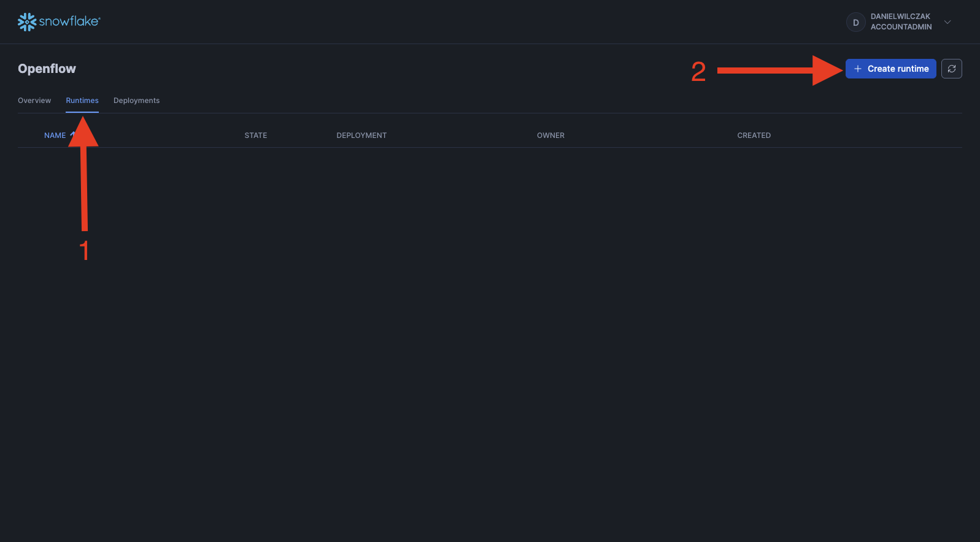
Task: Click the empty runtimes table area
Action: point(490,307)
